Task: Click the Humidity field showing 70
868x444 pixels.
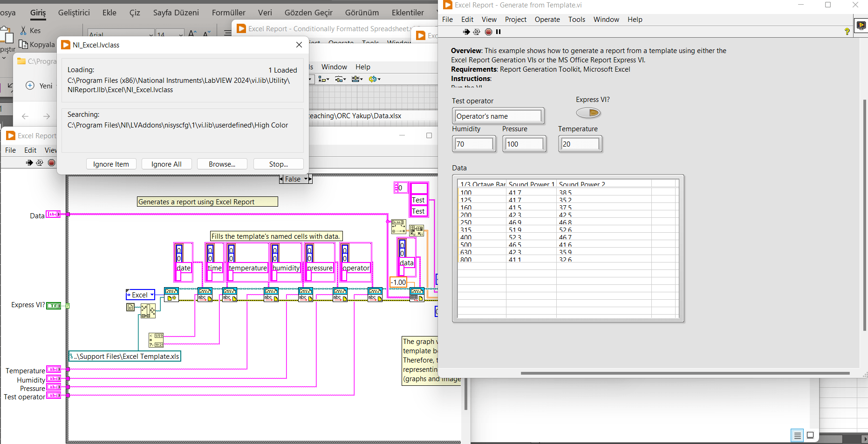Action: coord(473,144)
